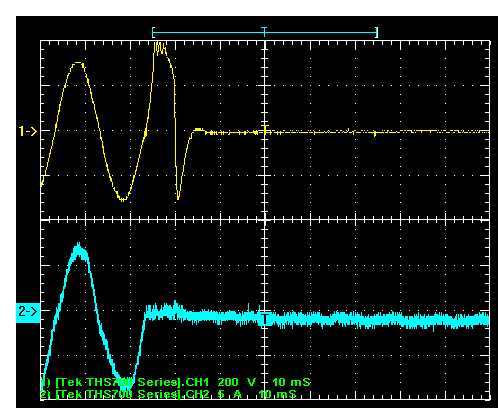Click the negative trough of cyan waveform

124,383
